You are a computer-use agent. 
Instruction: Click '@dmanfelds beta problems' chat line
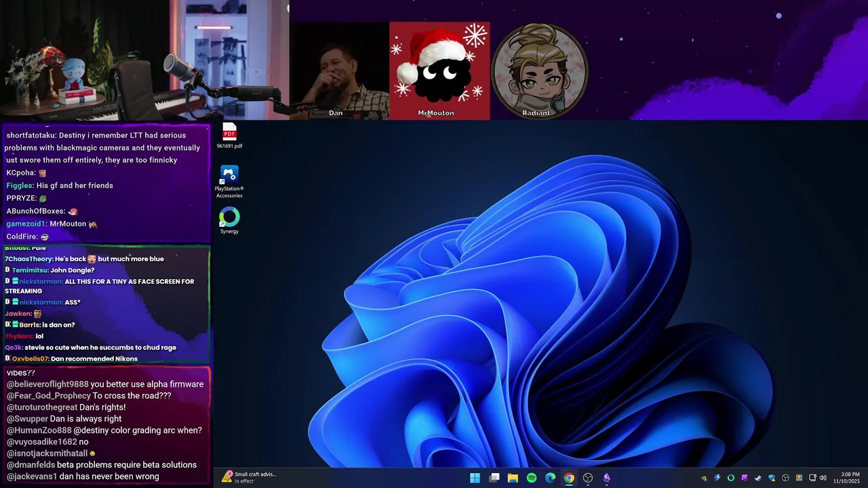pos(101,465)
